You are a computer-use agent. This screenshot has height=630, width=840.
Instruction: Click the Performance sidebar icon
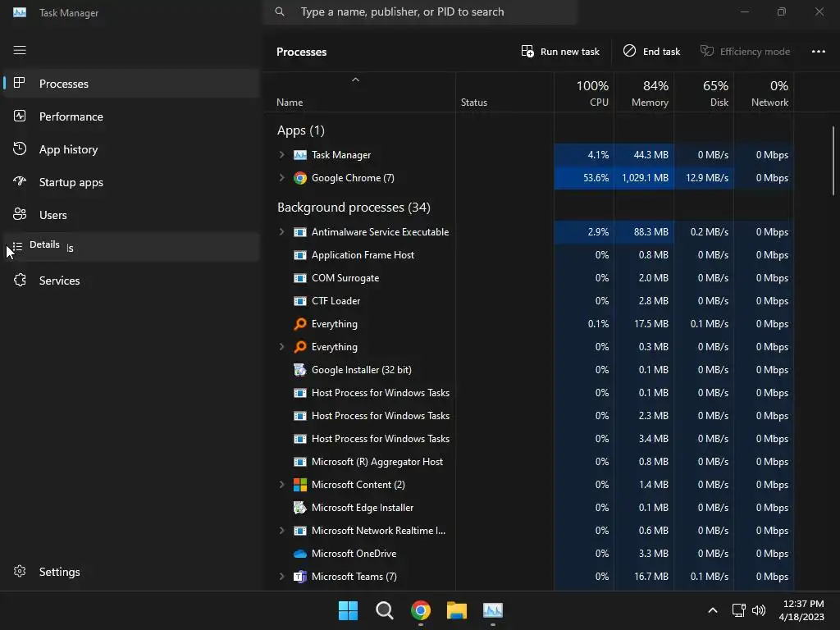[20, 116]
